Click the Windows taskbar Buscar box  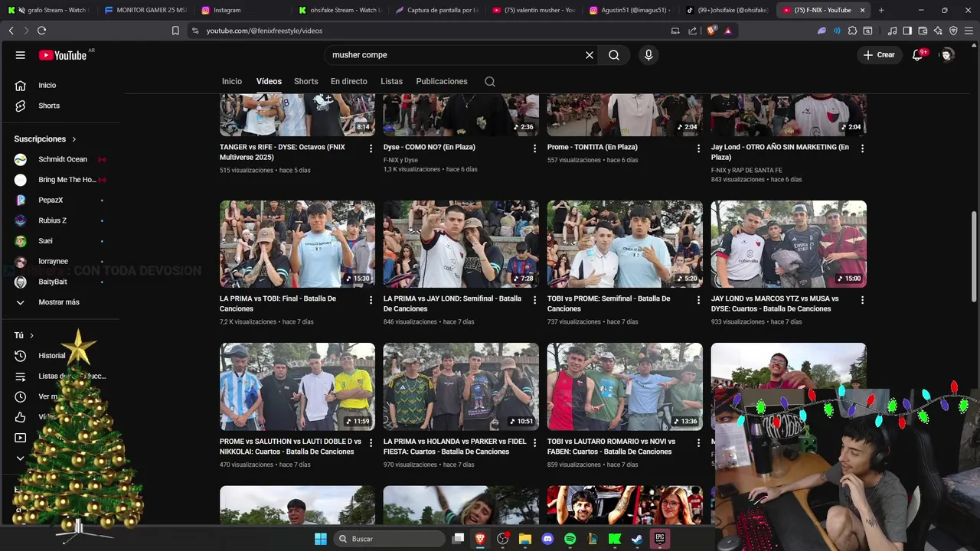(x=390, y=539)
